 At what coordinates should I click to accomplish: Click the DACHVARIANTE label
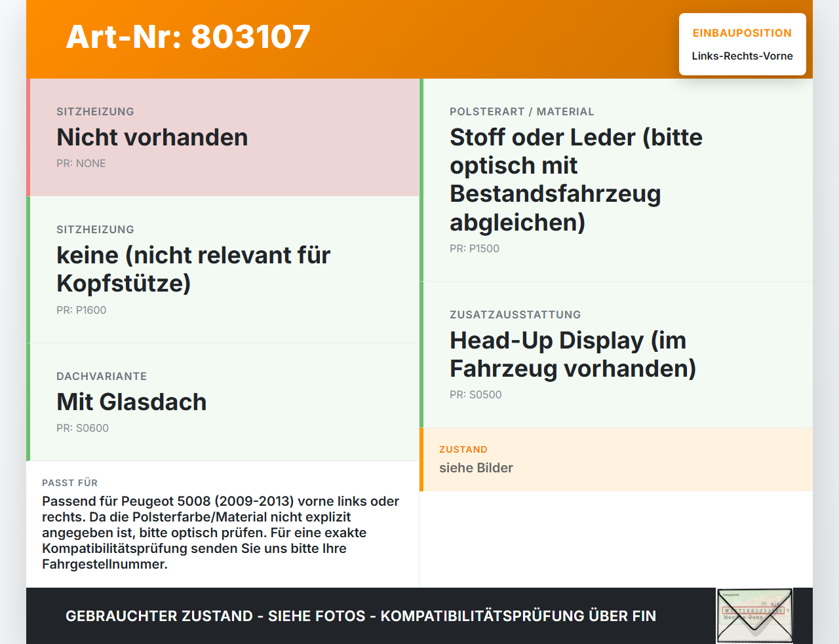click(102, 376)
